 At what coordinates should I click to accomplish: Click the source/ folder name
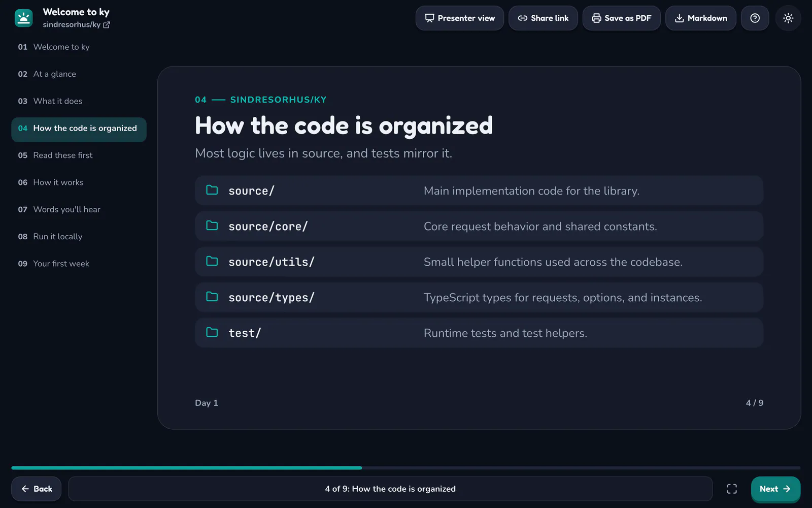point(251,191)
